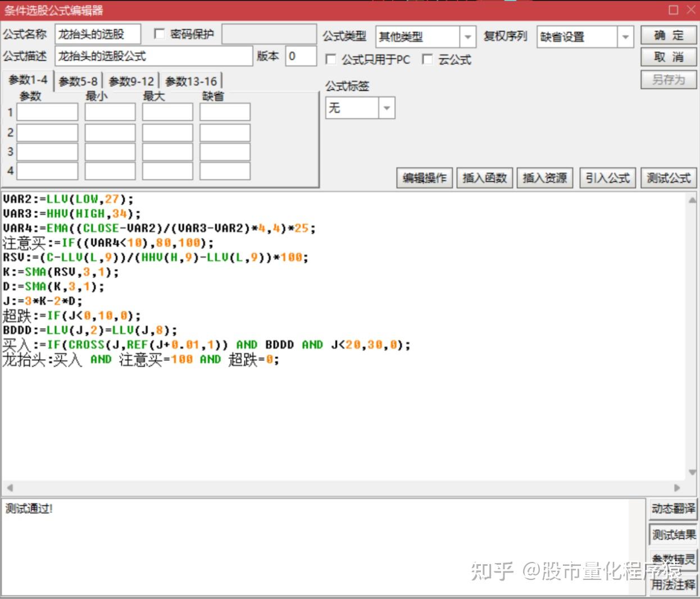Click the 测试通过! message in output pane
Viewport: 700px width, 599px height.
pos(29,509)
